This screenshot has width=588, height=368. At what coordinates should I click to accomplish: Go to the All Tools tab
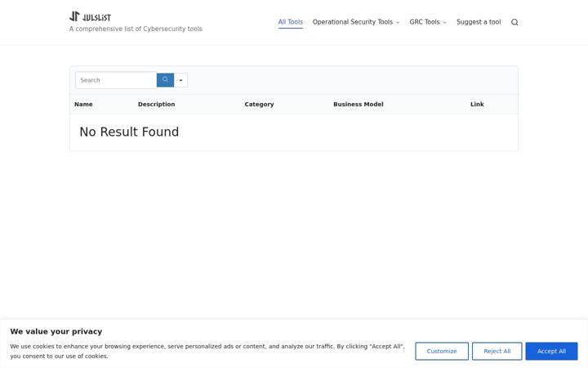[290, 22]
